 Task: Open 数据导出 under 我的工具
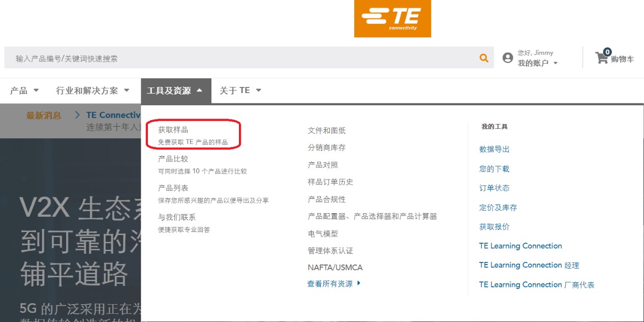[x=494, y=149]
